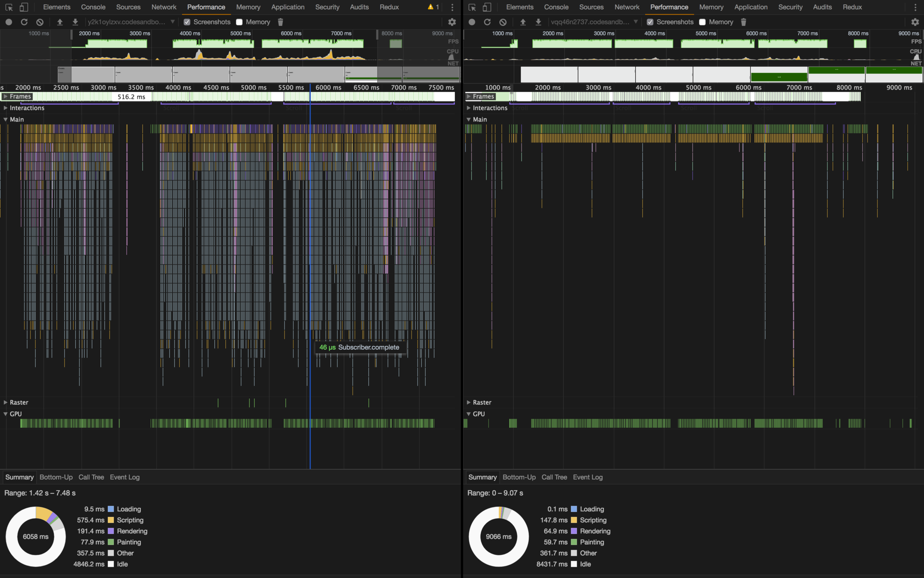Click collect garbage trash icon in left panel

280,22
